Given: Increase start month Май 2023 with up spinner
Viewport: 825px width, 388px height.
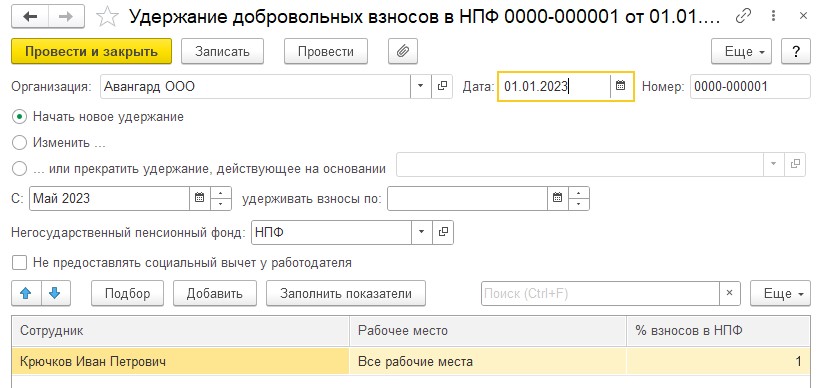Looking at the screenshot, I should click(221, 193).
